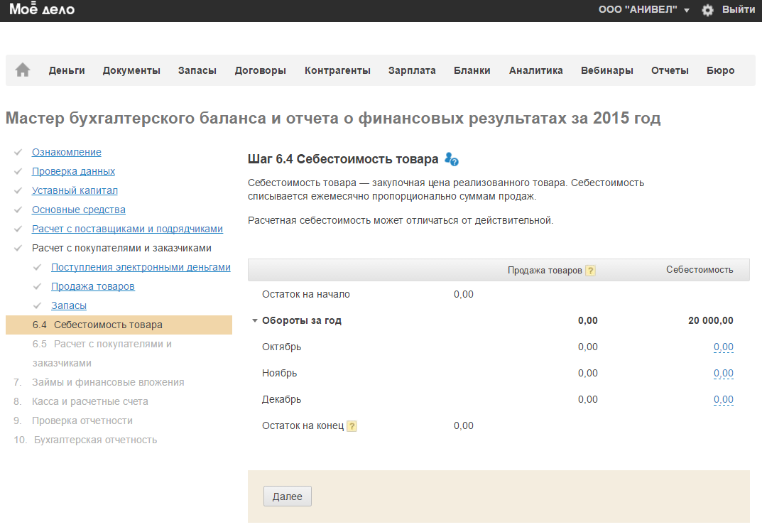Click question mark beside Остаток на конец

[352, 426]
